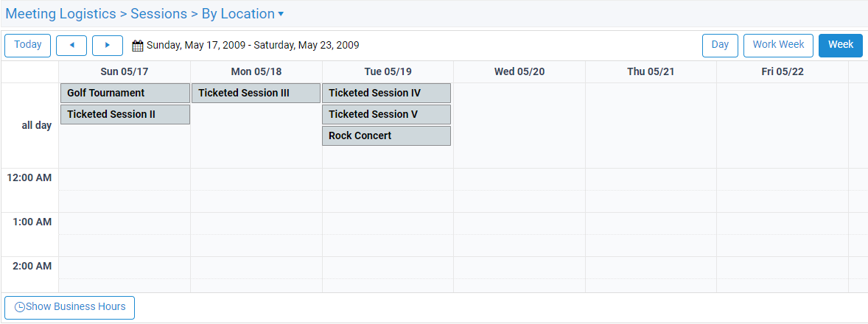
Task: Open the Rock Concert event
Action: (386, 136)
